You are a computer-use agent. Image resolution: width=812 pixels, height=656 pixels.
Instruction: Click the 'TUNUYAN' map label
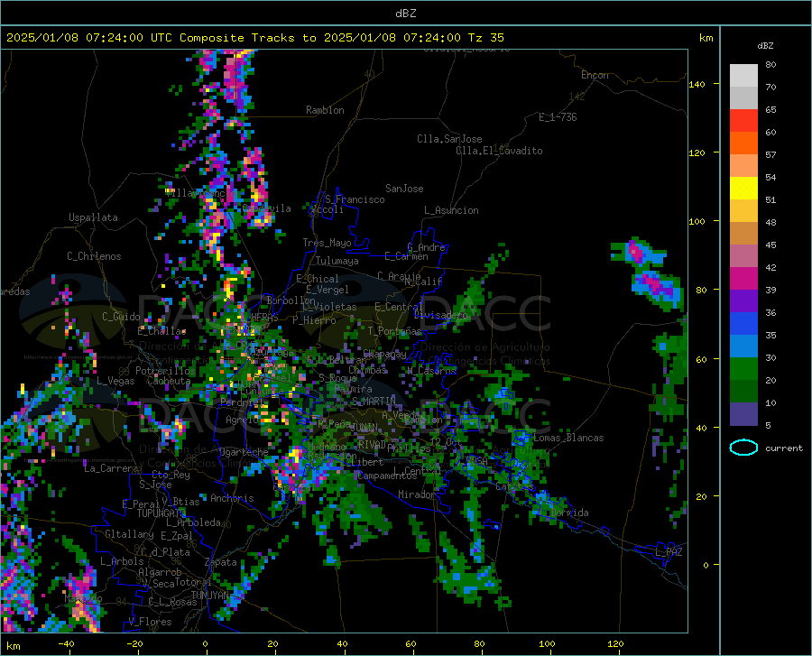click(209, 596)
